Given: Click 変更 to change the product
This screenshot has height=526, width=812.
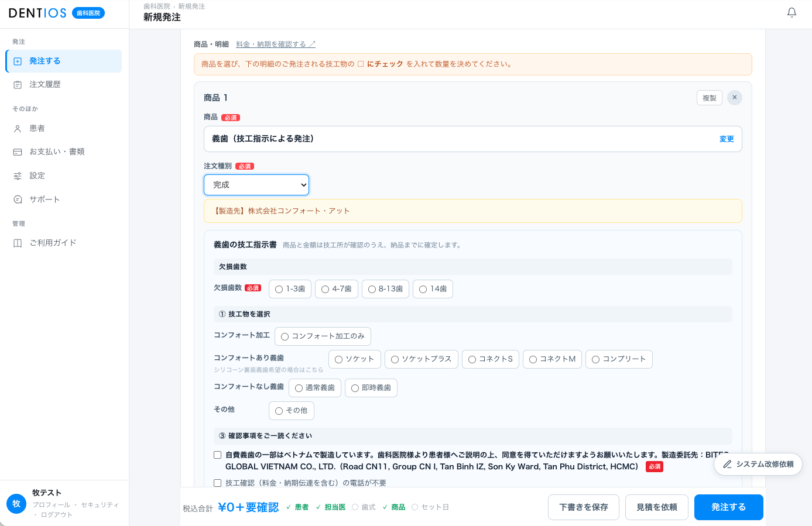Looking at the screenshot, I should pos(727,139).
